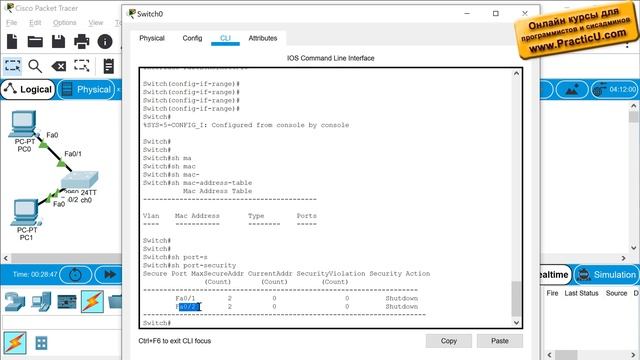The image size is (640, 360).
Task: Click the CLI scrollbar down arrow
Action: pos(516,322)
